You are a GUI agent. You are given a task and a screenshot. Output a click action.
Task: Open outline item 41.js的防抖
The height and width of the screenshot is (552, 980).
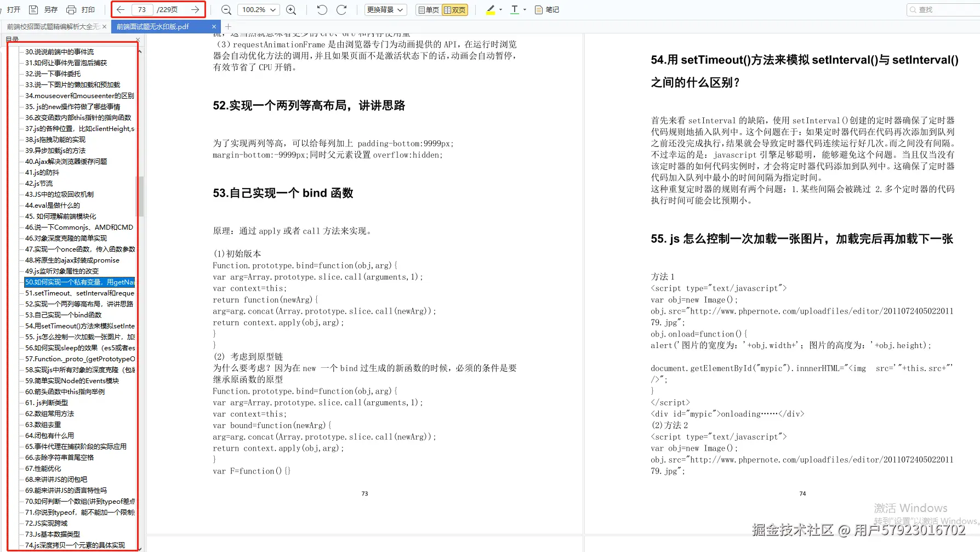click(42, 173)
